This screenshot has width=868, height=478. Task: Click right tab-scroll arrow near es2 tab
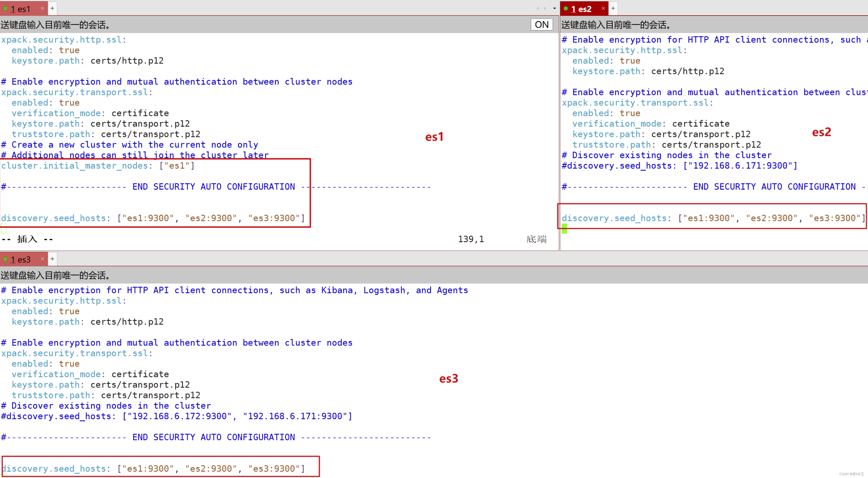click(545, 8)
